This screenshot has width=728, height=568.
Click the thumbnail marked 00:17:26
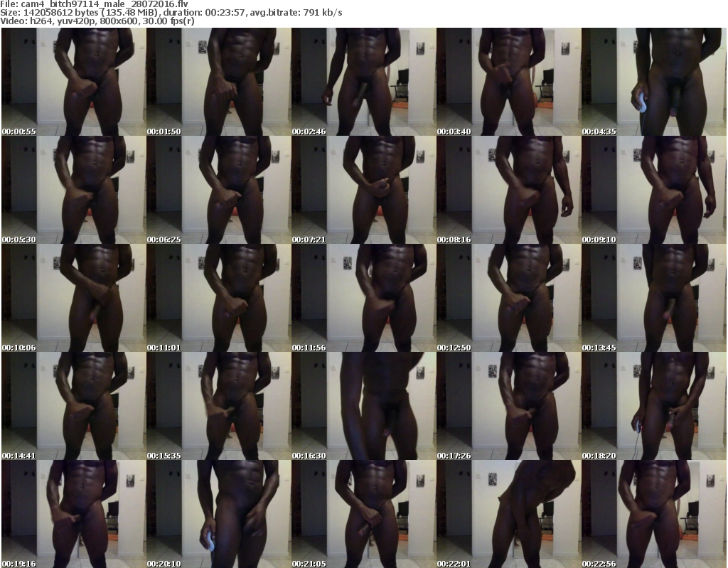coord(508,406)
